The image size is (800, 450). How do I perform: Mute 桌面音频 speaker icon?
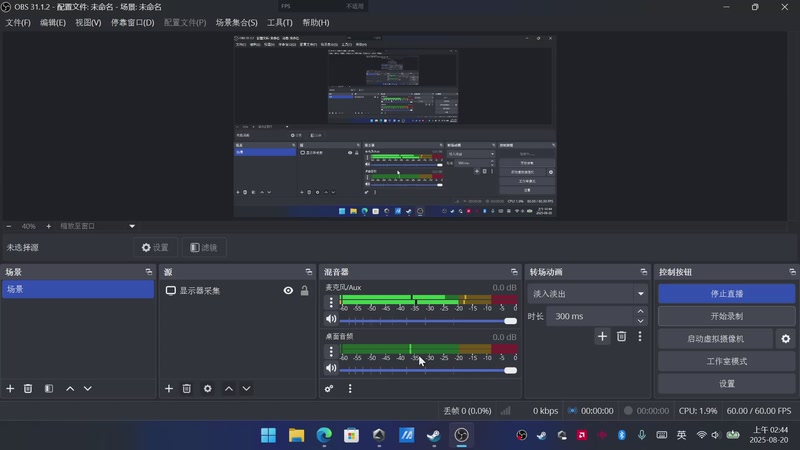(x=331, y=368)
